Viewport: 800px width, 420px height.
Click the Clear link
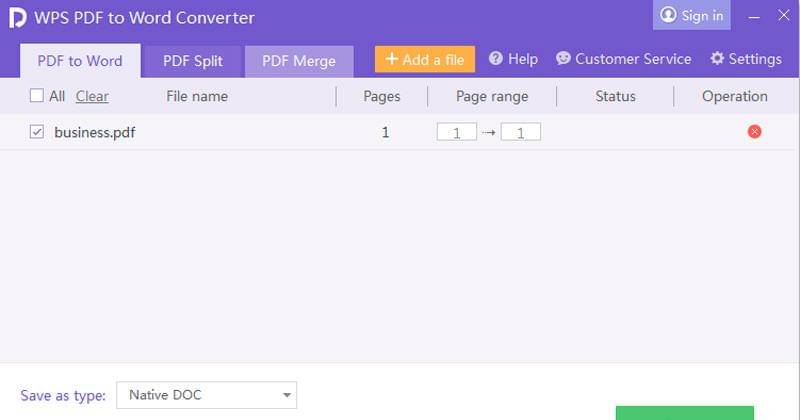click(x=92, y=96)
